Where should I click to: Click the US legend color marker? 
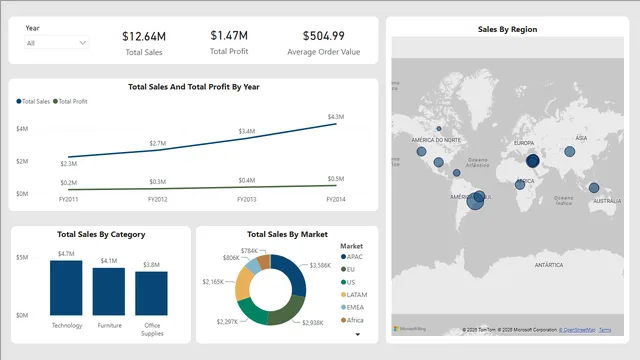pyautogui.click(x=343, y=282)
